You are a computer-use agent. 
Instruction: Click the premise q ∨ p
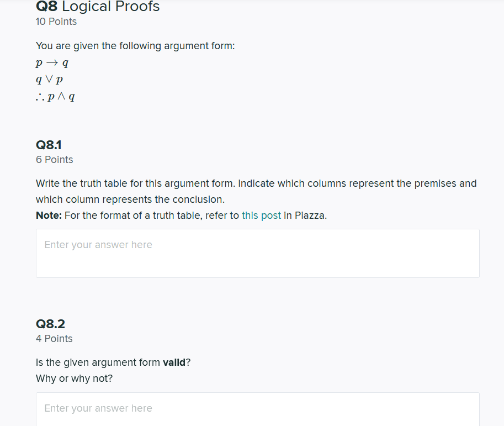point(50,79)
